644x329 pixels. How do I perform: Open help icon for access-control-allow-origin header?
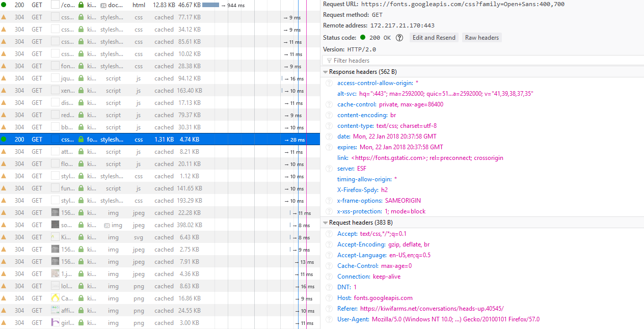[x=329, y=83]
